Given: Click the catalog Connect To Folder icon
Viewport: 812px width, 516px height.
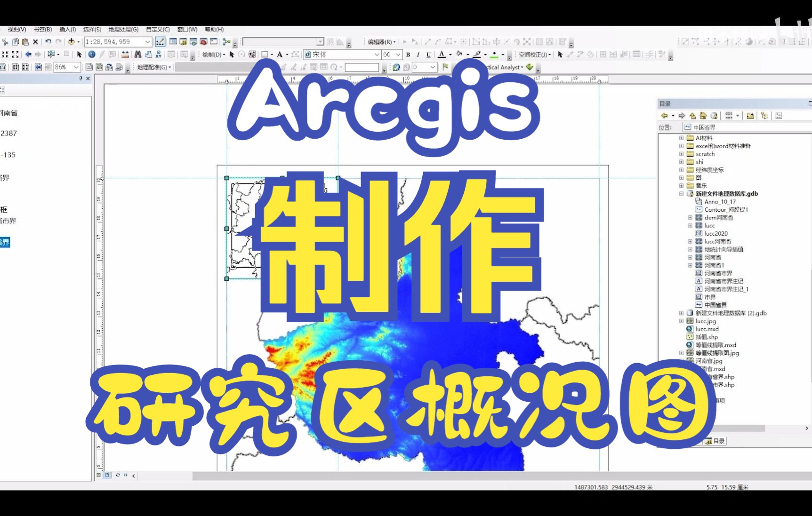Looking at the screenshot, I should [x=750, y=116].
